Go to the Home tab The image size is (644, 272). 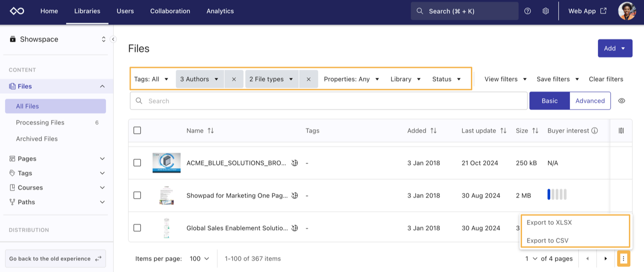(49, 11)
